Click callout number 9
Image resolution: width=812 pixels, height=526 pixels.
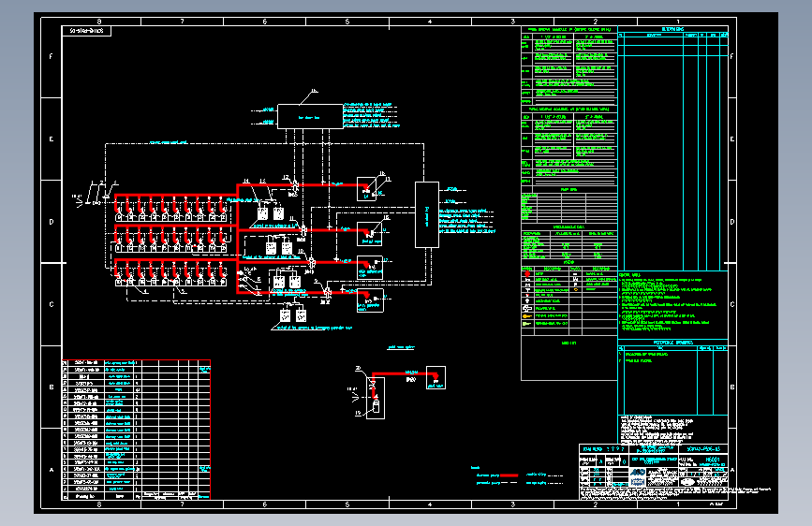point(317,281)
